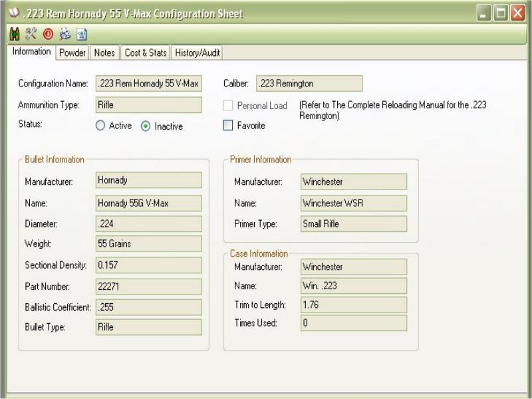Minimize the Configuration Sheet window
This screenshot has height=399, width=532.
pos(484,13)
